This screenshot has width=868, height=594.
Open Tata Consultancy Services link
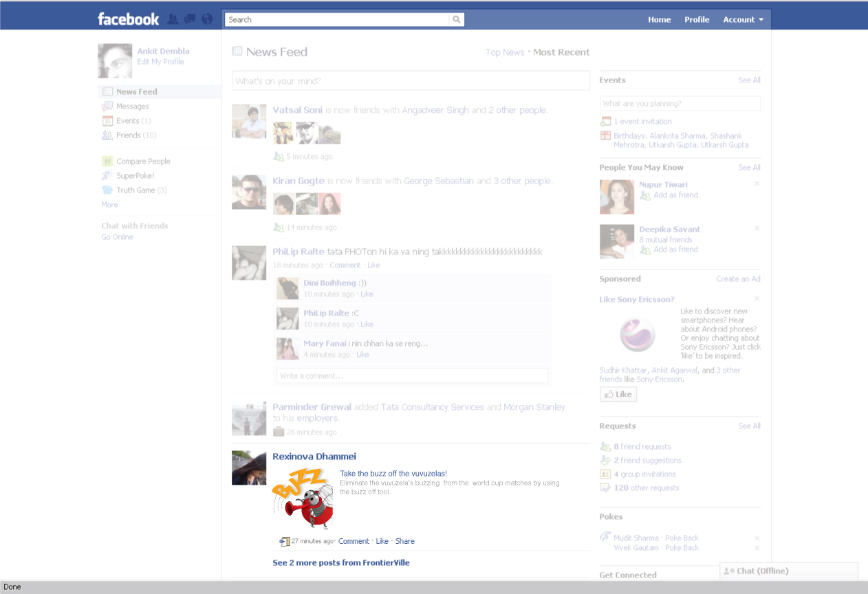tap(433, 407)
